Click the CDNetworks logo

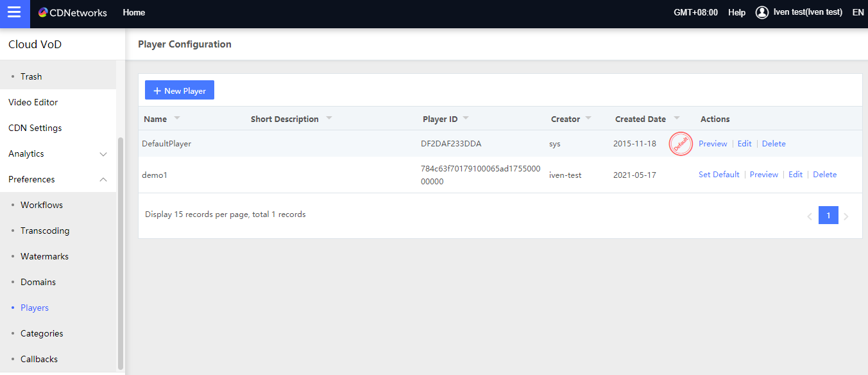[72, 13]
